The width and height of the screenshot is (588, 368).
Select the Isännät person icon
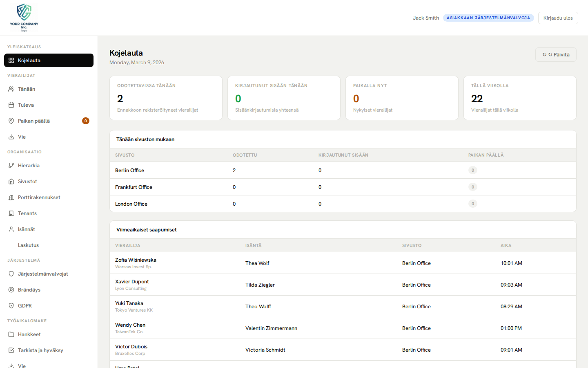point(11,229)
